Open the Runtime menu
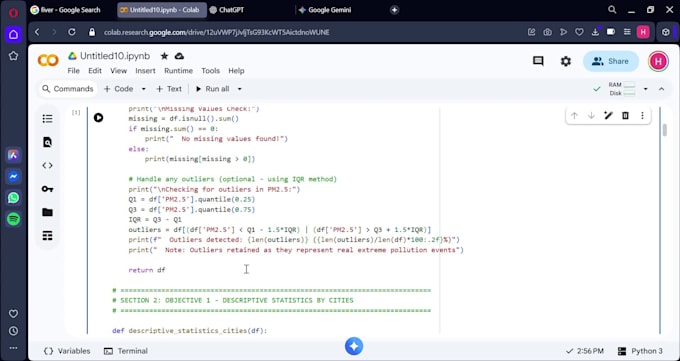Screen dimensions: 680x361 [x=178, y=71]
